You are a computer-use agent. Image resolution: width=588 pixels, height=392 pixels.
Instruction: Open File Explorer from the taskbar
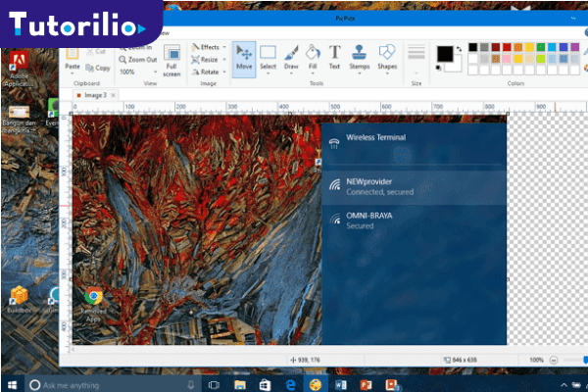coord(240,385)
